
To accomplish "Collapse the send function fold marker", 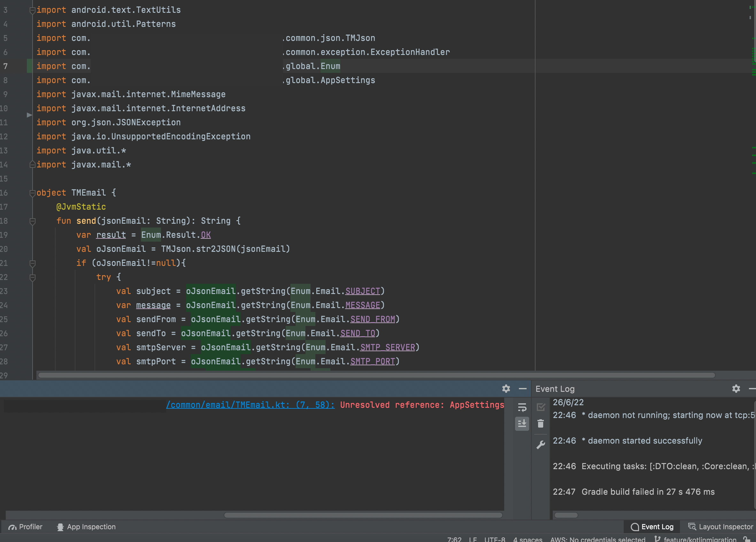I will (32, 221).
